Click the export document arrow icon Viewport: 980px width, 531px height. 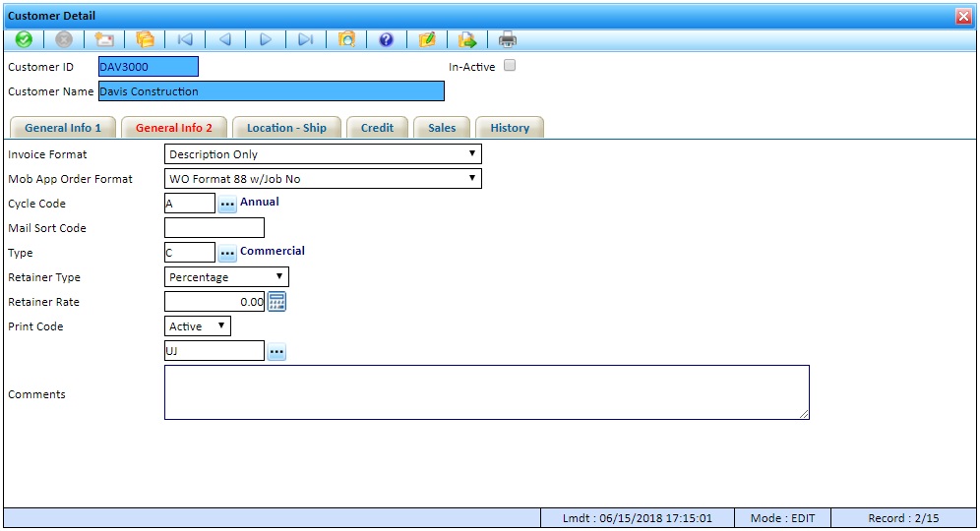click(x=466, y=40)
